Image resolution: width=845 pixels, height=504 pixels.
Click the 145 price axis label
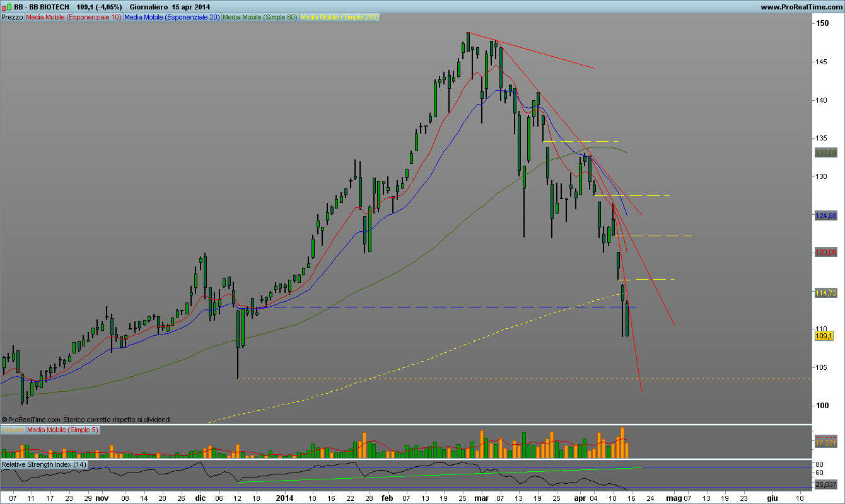coord(823,62)
